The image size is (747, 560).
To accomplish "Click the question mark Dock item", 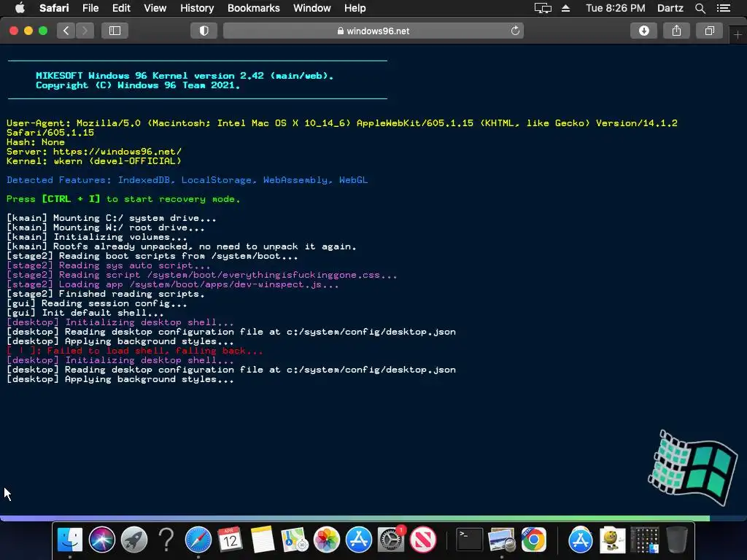I will [166, 540].
